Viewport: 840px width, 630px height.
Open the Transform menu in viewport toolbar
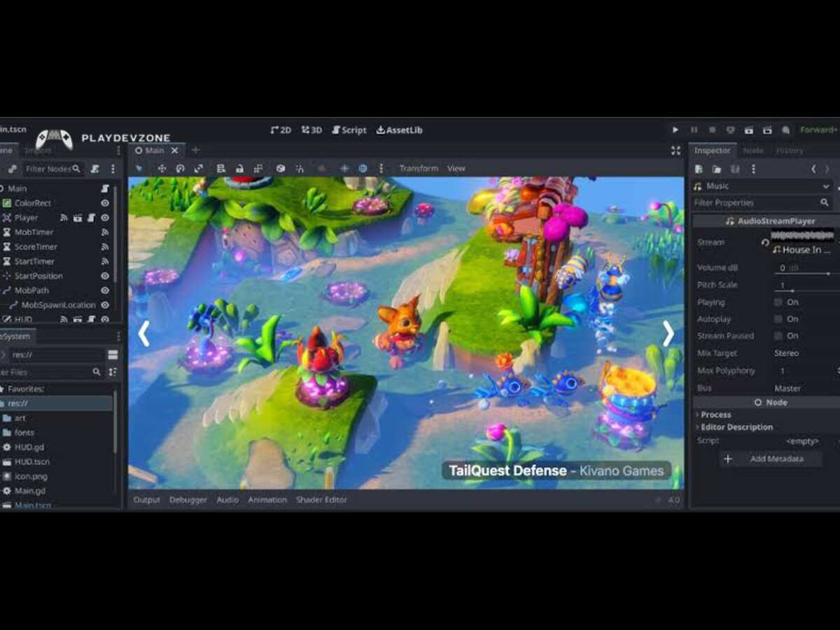point(419,169)
